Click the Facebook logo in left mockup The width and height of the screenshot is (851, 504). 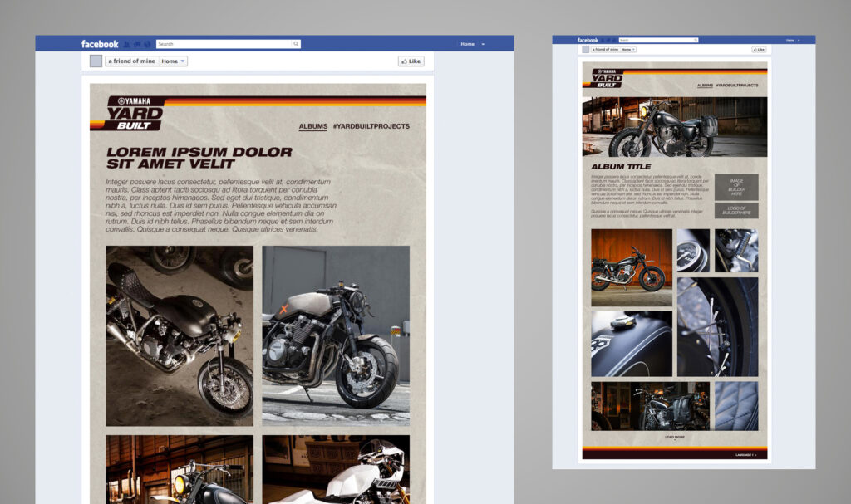[100, 44]
